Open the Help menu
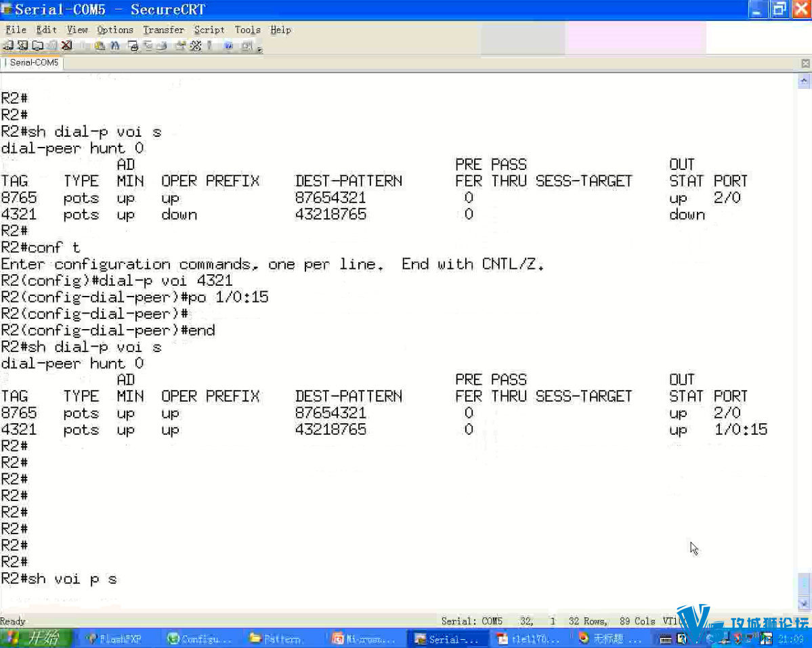The width and height of the screenshot is (812, 648). click(x=280, y=30)
